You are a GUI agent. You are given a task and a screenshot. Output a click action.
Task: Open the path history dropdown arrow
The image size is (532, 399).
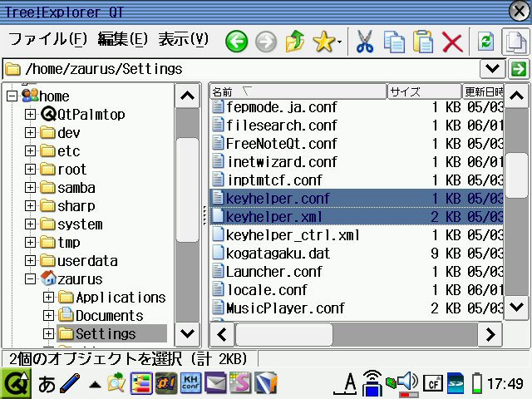point(492,69)
